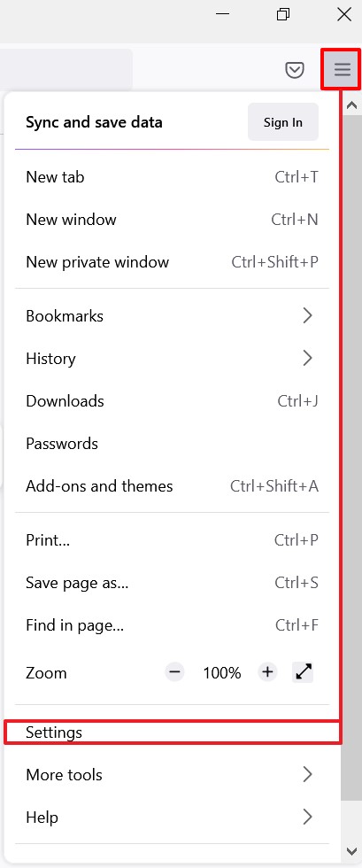Click the Sign In button
The width and height of the screenshot is (362, 868).
click(x=283, y=122)
